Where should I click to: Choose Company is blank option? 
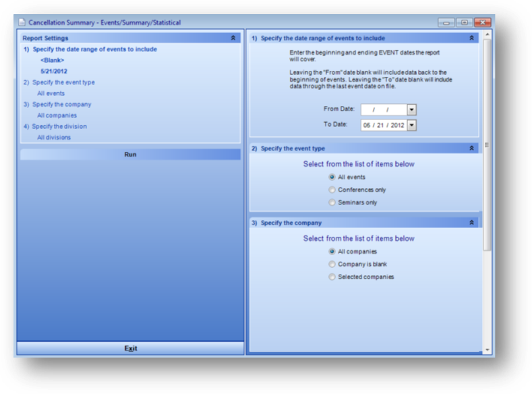332,264
